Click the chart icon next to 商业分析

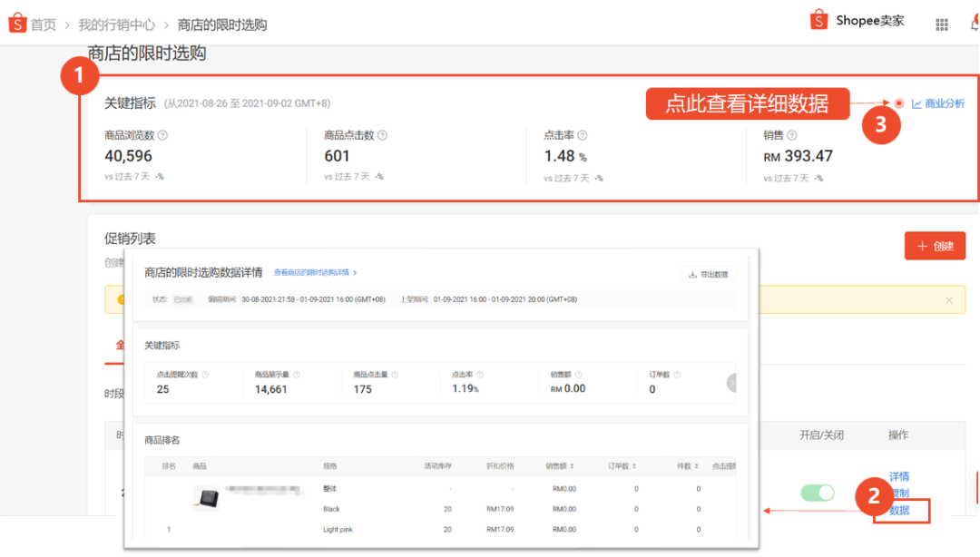918,104
